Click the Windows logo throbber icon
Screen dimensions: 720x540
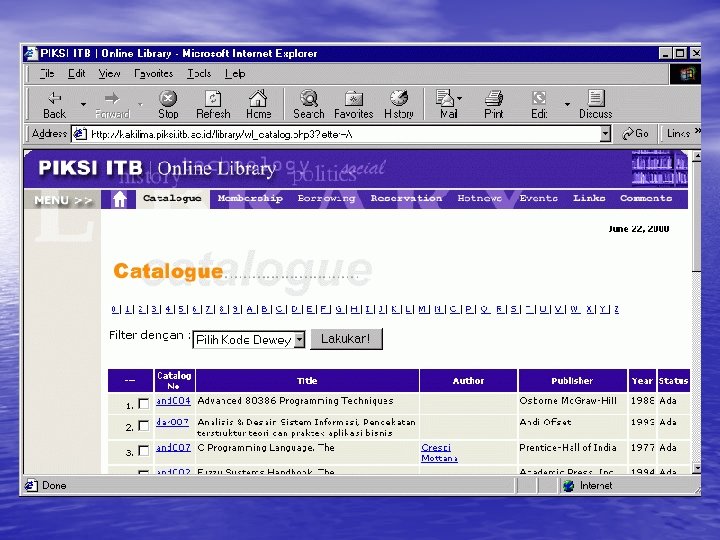686,74
